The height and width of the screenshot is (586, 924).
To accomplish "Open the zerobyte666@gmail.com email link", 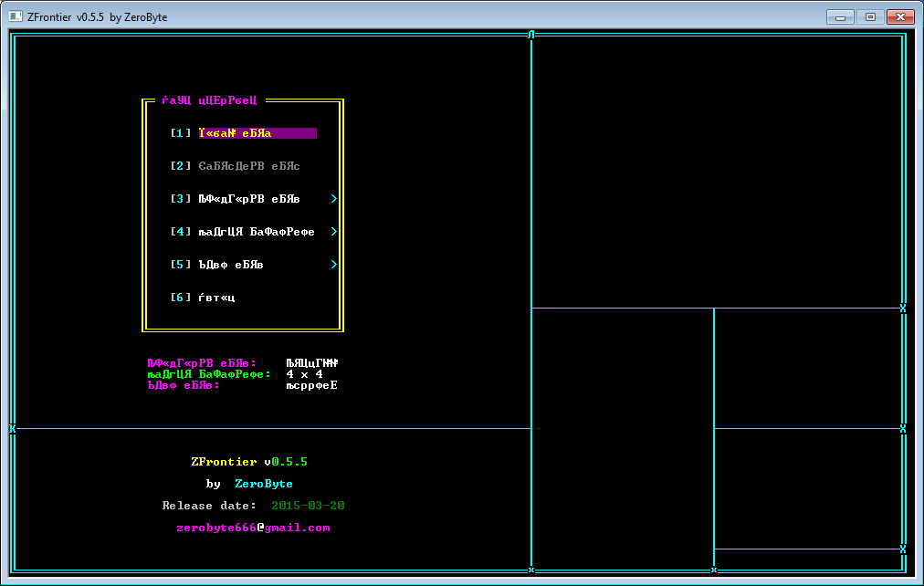I will pos(252,527).
